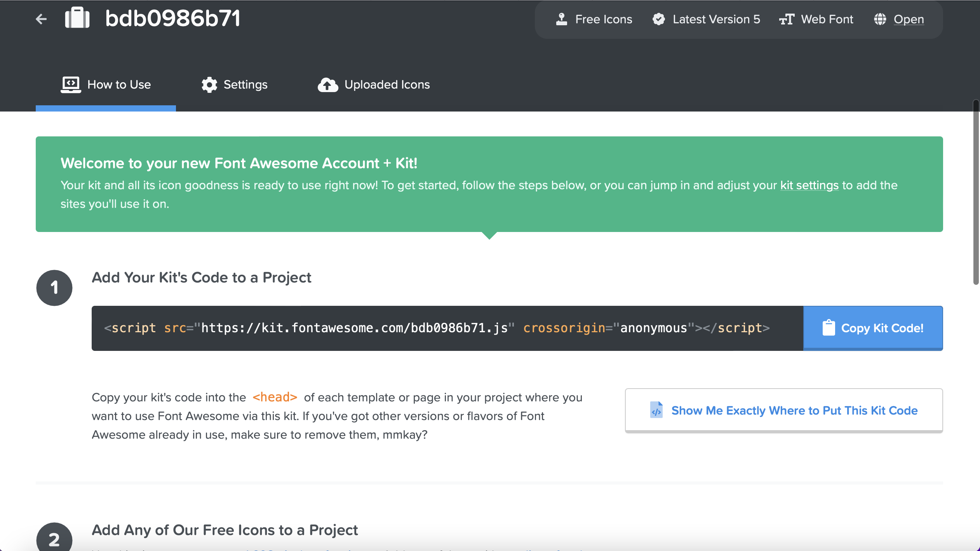
Task: Click the cloud upload icon
Action: [328, 84]
